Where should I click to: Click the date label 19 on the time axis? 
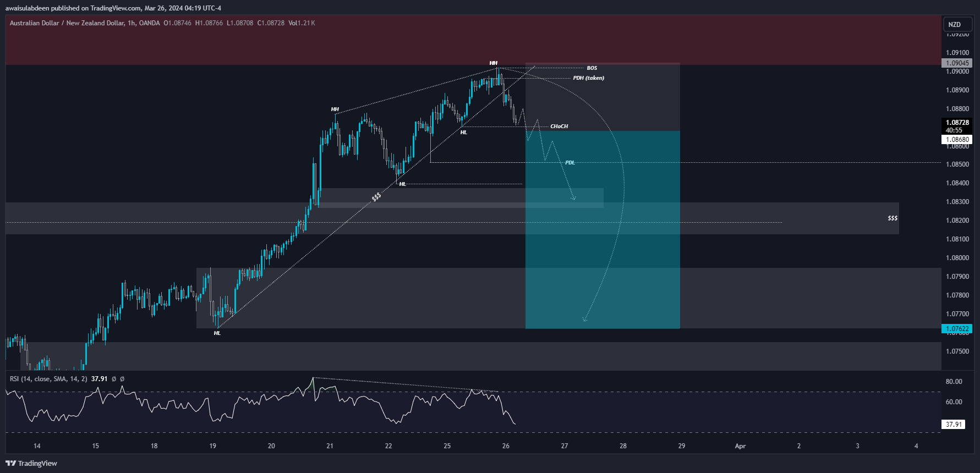pyautogui.click(x=213, y=446)
